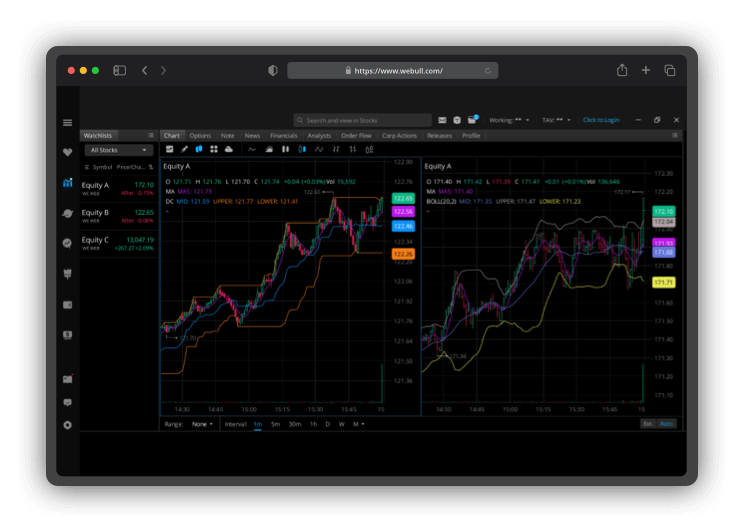Toggle the Auto scale button
This screenshot has height=532, width=744.
click(667, 424)
